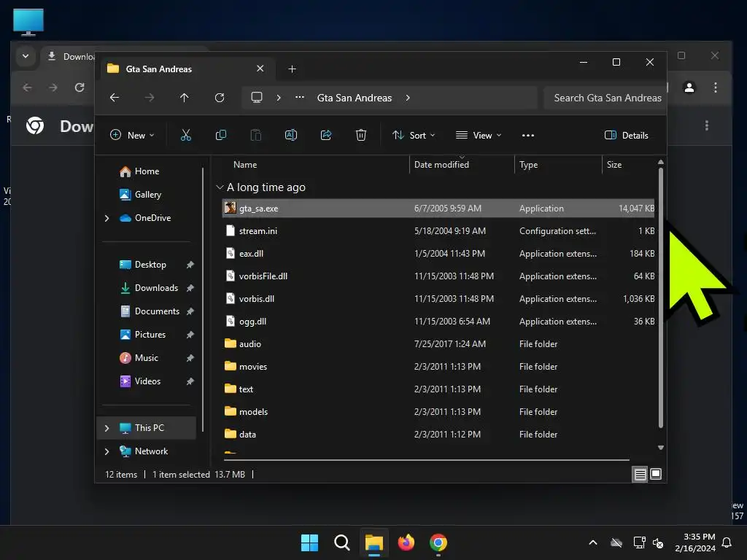Click the horizontal scrollbar under file list
Screen dimensions: 747x560
(x=426, y=460)
